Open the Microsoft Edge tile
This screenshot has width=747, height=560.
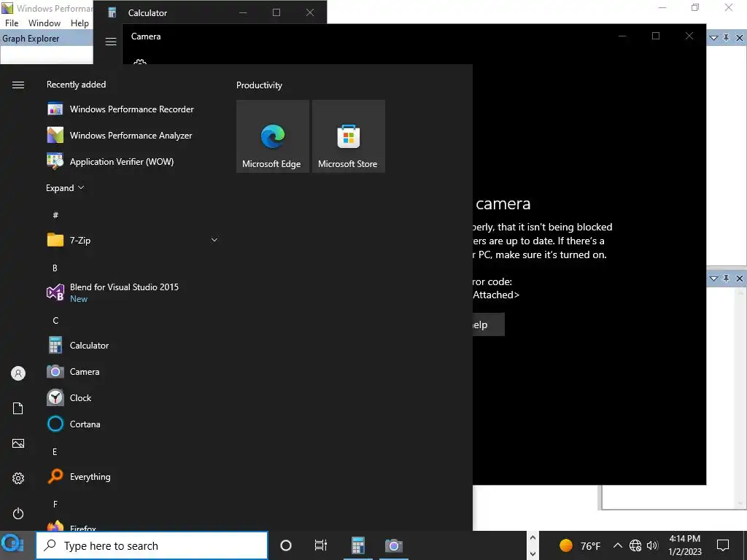pyautogui.click(x=273, y=136)
